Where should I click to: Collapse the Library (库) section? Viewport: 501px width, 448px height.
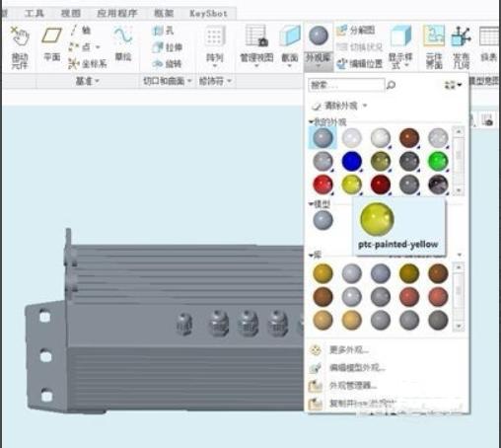(311, 255)
